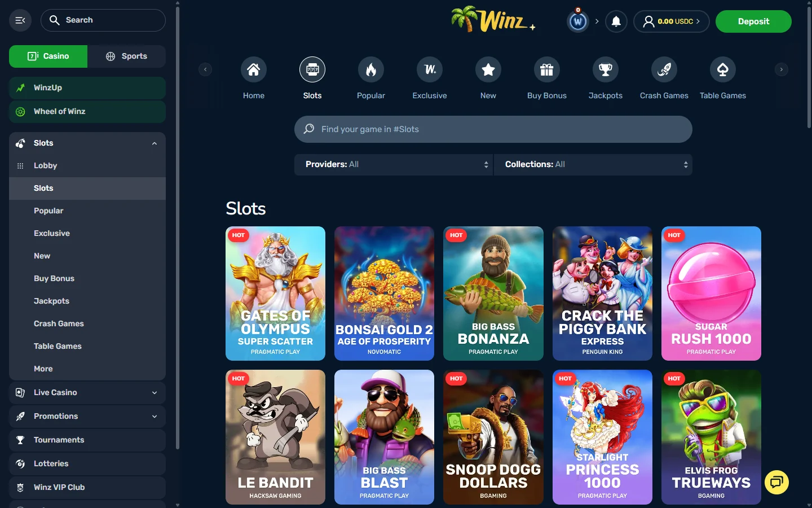Select Buy Bonus in the sidebar
Viewport: 812px width, 508px height.
click(87, 279)
